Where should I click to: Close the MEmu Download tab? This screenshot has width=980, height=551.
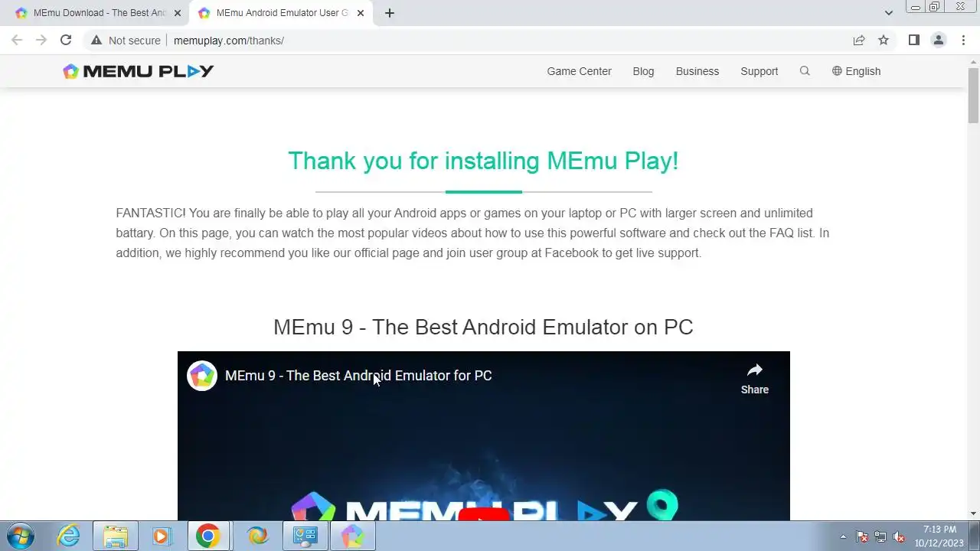click(x=178, y=13)
